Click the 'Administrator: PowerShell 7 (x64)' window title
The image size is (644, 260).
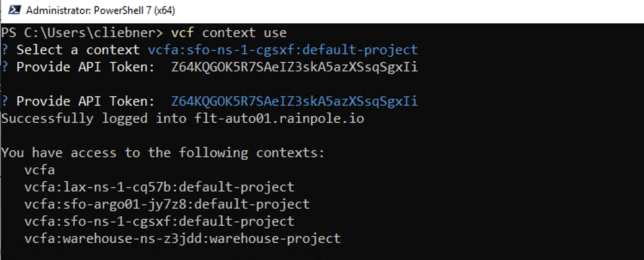pyautogui.click(x=100, y=10)
